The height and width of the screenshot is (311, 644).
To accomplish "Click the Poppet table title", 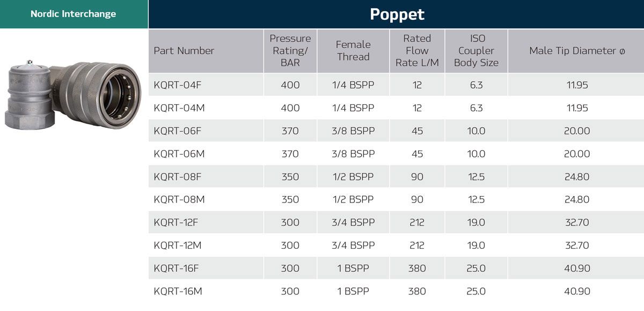I will point(397,14).
